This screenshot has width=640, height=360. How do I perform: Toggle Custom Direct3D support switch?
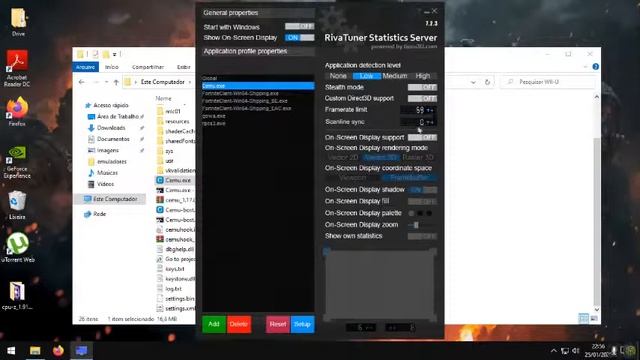coord(422,98)
